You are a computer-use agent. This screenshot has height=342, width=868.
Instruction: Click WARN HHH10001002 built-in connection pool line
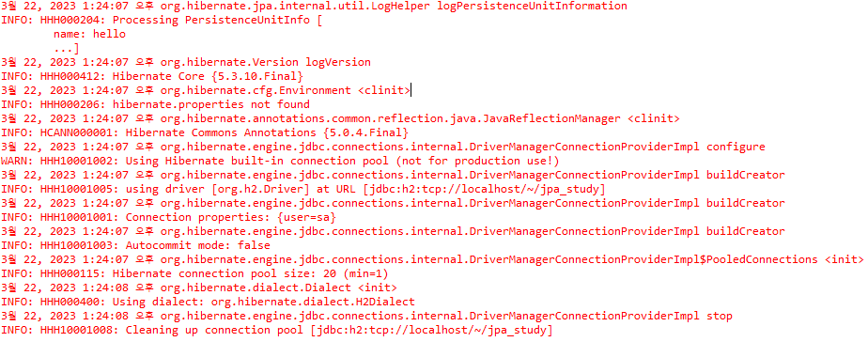click(280, 162)
